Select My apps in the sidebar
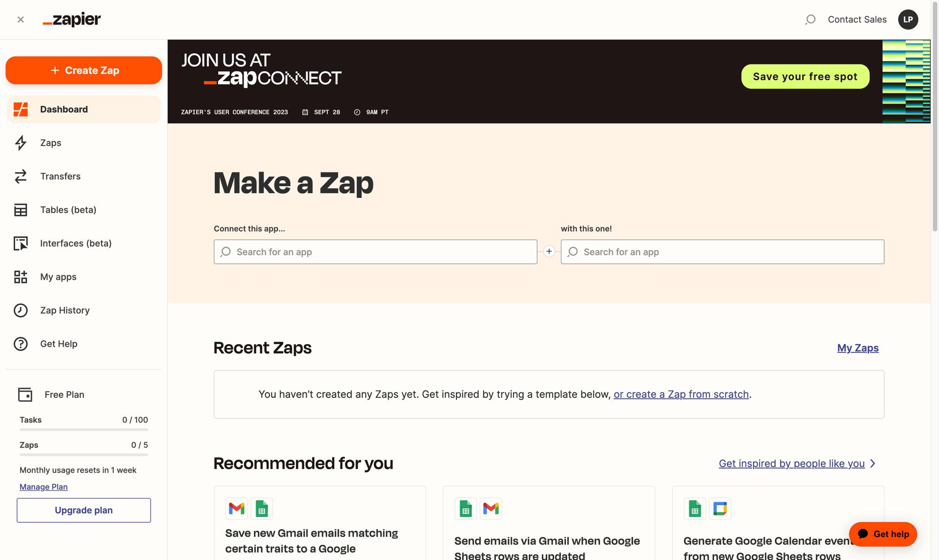Image resolution: width=939 pixels, height=560 pixels. [x=58, y=277]
